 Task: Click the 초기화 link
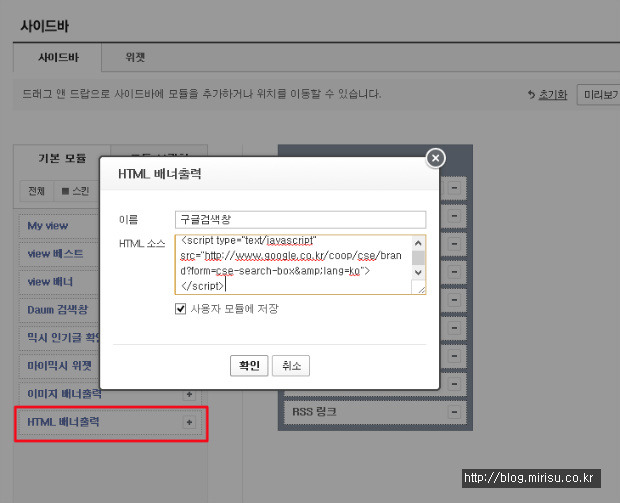(553, 95)
